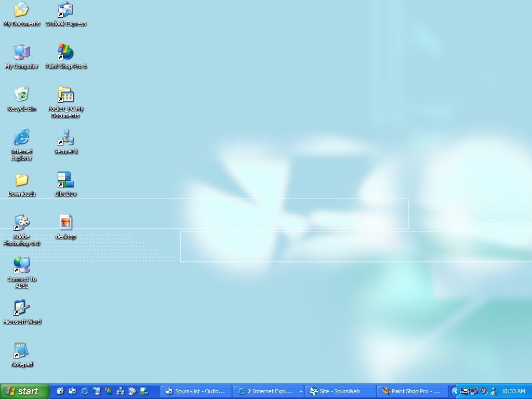The width and height of the screenshot is (532, 399).
Task: Select the Connect To ADSL shortcut
Action: (x=21, y=265)
